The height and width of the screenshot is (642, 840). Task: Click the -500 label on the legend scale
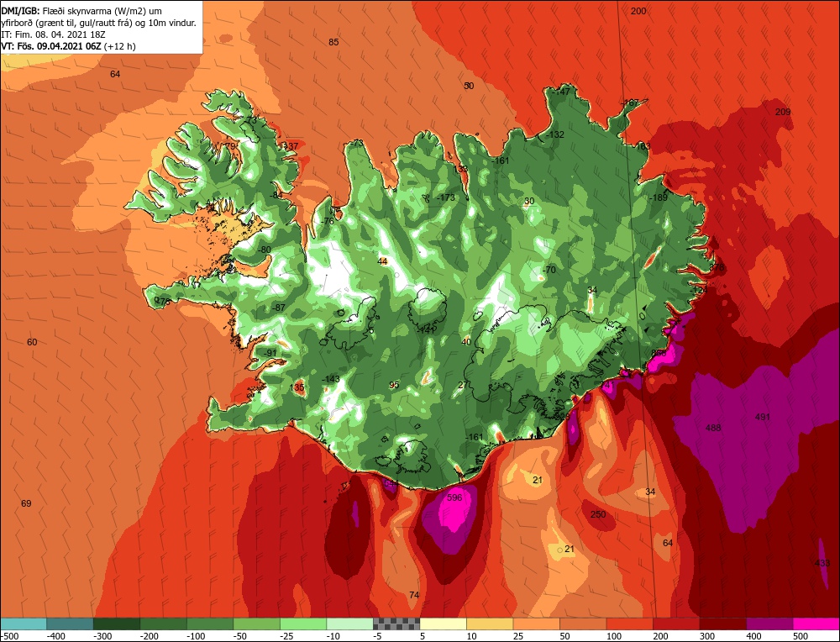tap(10, 636)
